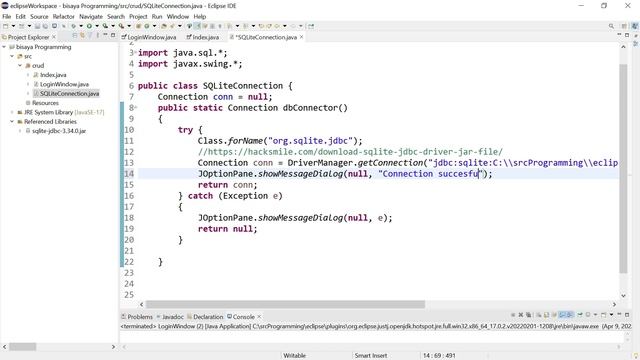The image size is (640, 360).
Task: Open the Java perspective icon at top right
Action: click(x=635, y=26)
